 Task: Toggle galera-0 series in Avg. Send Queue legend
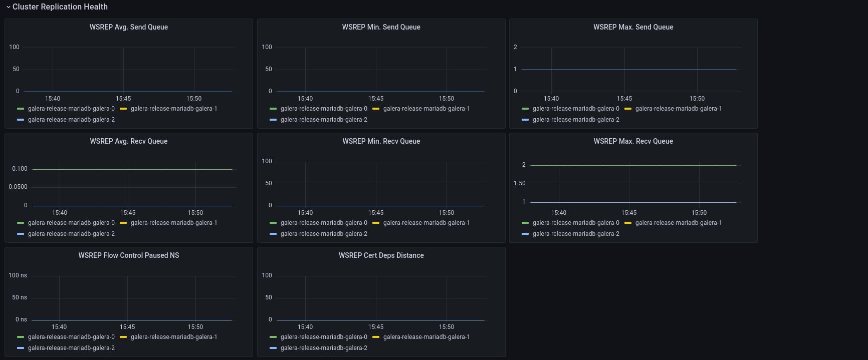pos(71,109)
